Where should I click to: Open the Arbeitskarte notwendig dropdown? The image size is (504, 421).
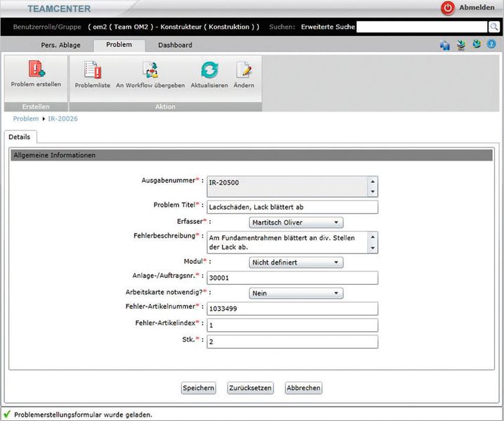click(x=296, y=293)
